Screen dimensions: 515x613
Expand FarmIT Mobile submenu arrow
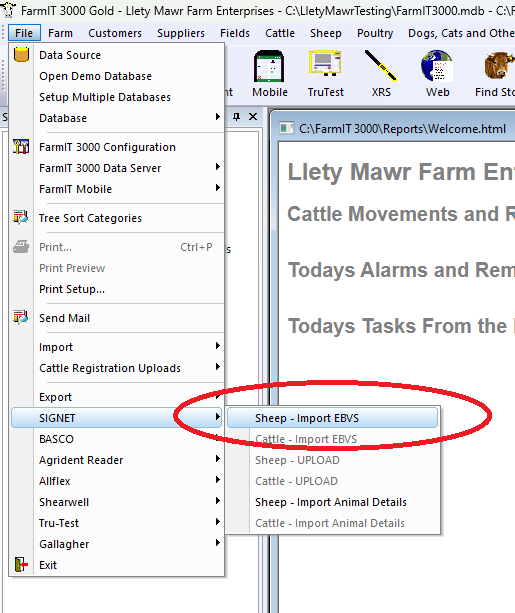click(218, 188)
